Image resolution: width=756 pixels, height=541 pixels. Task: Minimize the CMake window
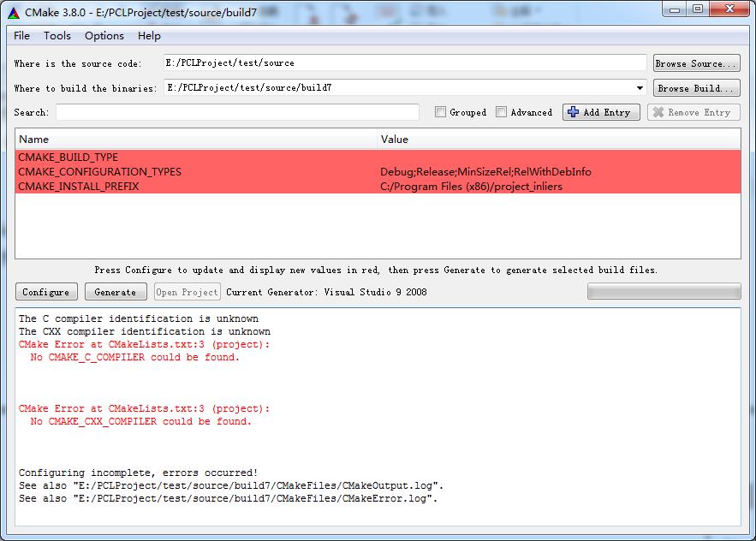pyautogui.click(x=674, y=9)
